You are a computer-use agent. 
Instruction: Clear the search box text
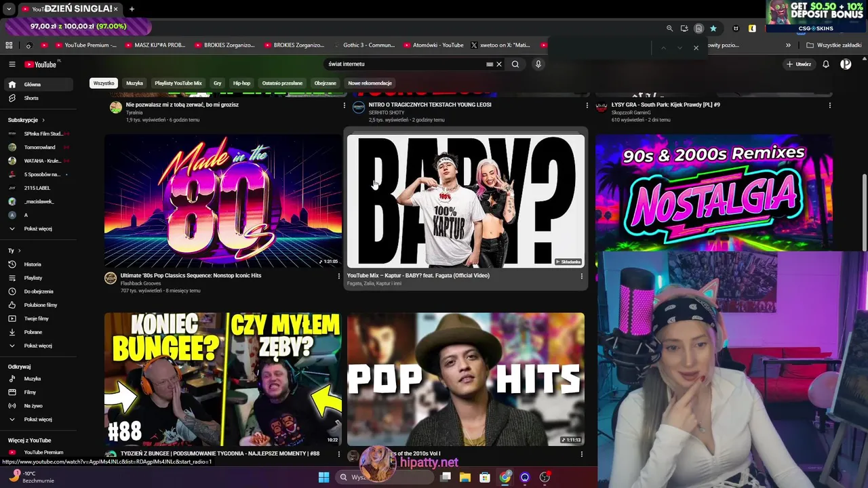[x=499, y=64]
